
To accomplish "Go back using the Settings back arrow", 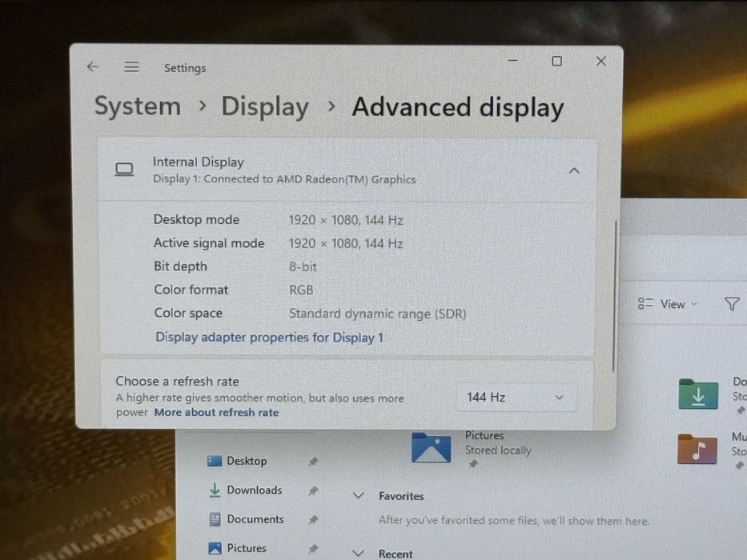I will coord(93,66).
